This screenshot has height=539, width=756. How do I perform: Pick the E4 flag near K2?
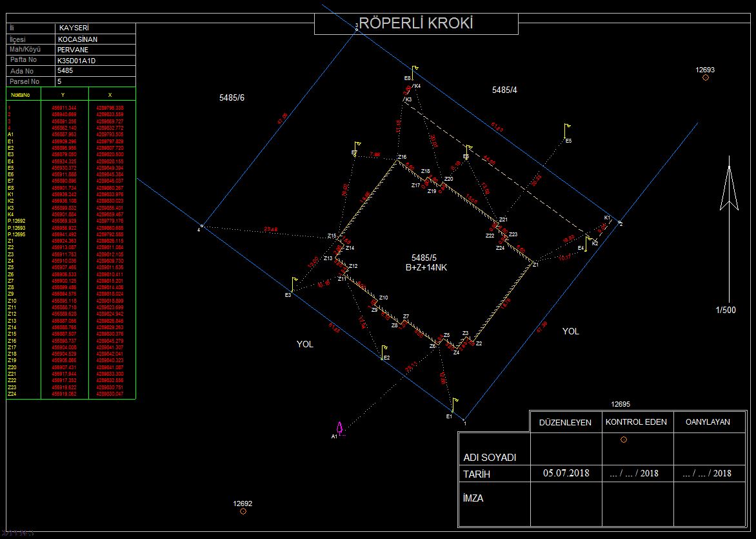click(588, 243)
